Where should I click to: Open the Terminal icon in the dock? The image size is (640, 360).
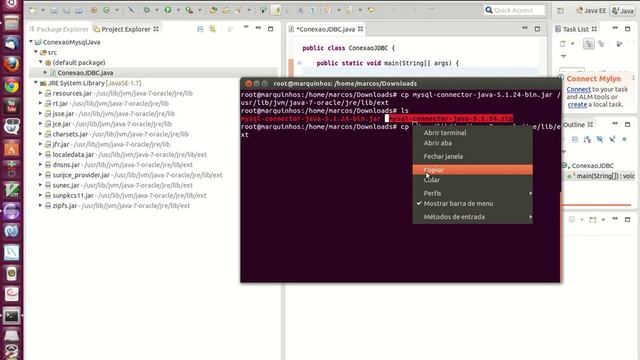pyautogui.click(x=11, y=316)
